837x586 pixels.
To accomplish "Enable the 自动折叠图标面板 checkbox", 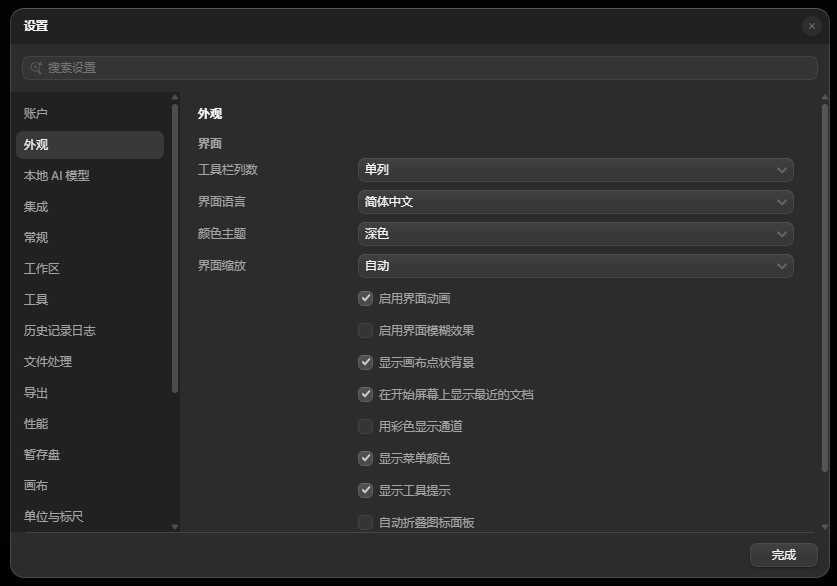I will tap(365, 522).
